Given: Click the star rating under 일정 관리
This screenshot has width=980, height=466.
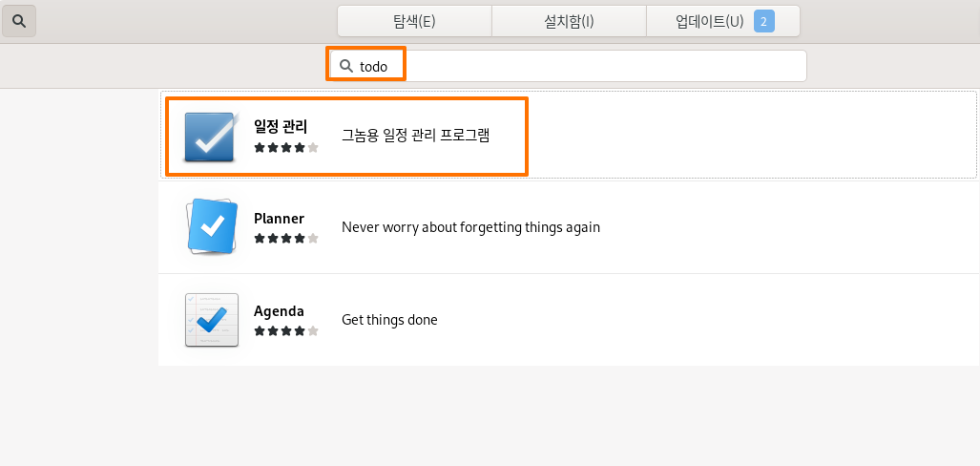Looking at the screenshot, I should (286, 148).
